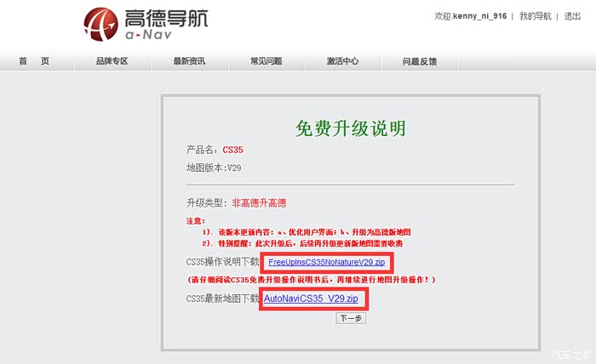Click the 免费升级说明 heading
596x364 pixels.
click(x=351, y=128)
